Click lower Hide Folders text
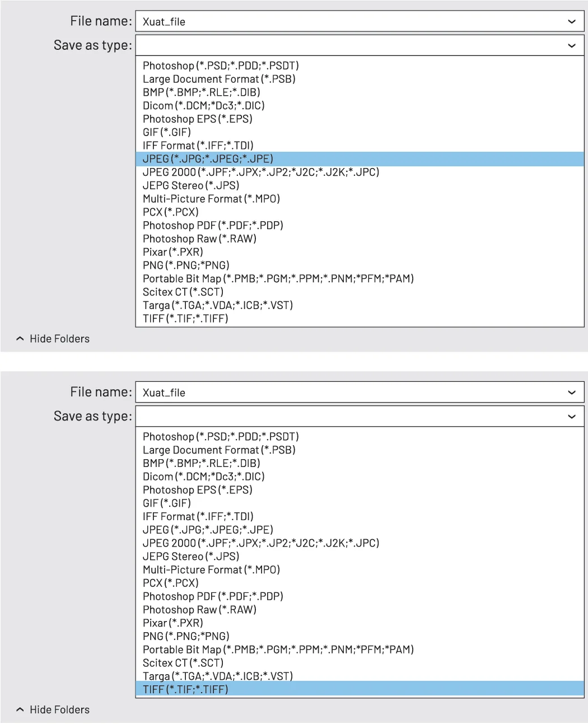 59,709
